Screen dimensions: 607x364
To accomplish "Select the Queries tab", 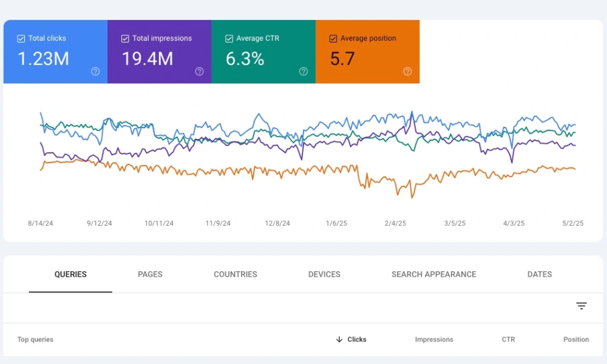I will [x=70, y=274].
